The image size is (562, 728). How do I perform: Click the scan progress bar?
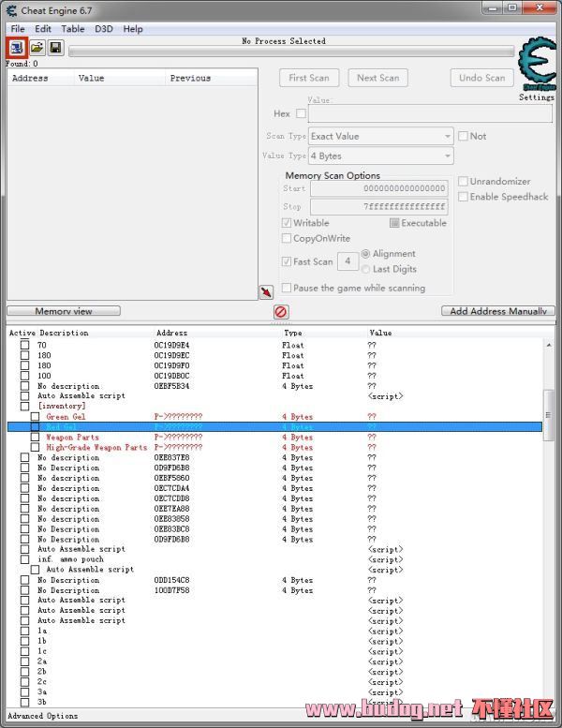[291, 52]
